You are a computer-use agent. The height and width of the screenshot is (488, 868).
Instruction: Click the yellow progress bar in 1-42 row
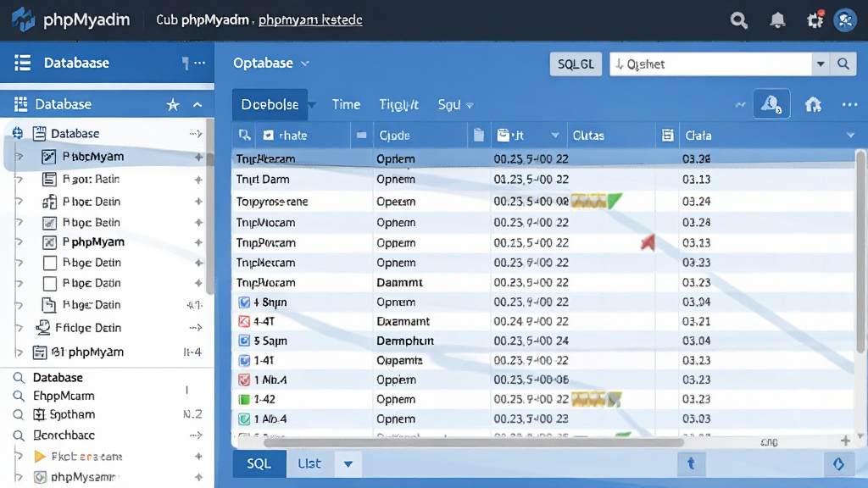pyautogui.click(x=588, y=399)
